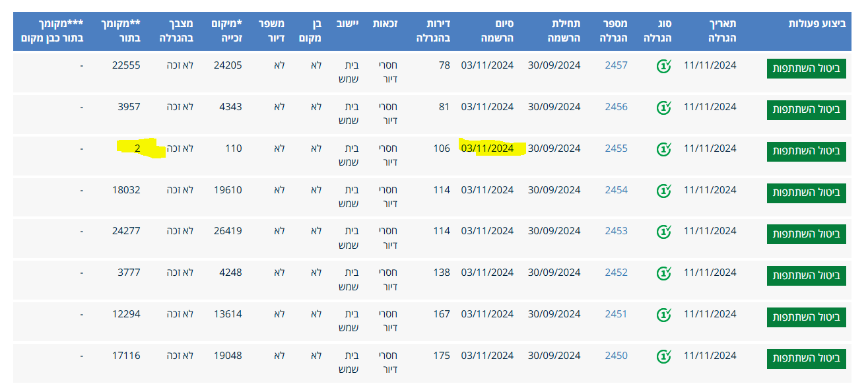Follow the 2453 lottery link
Viewport: 868px width, 388px height.
click(x=616, y=231)
